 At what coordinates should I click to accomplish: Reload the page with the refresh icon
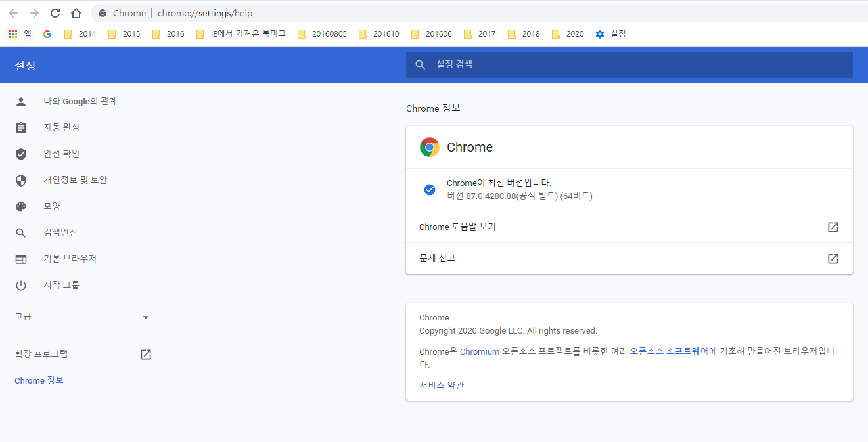coord(55,13)
